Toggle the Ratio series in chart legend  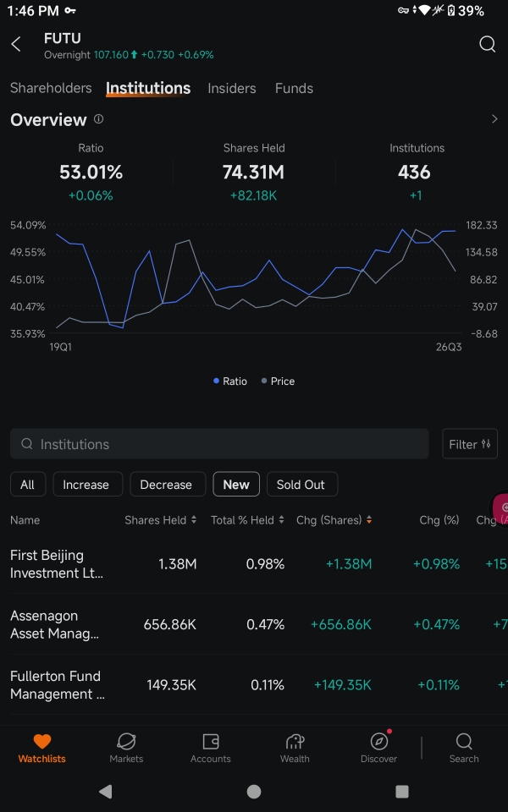click(230, 381)
